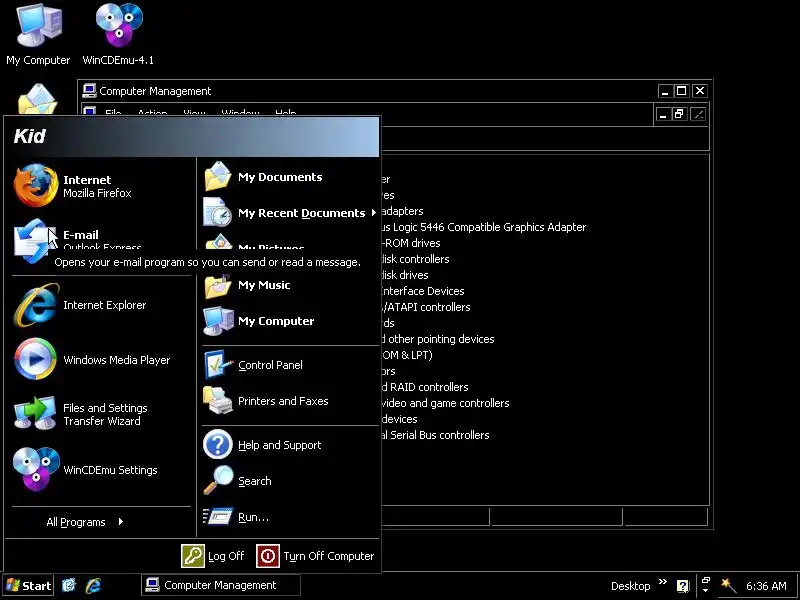
Task: Open My Documents folder
Action: point(289,177)
